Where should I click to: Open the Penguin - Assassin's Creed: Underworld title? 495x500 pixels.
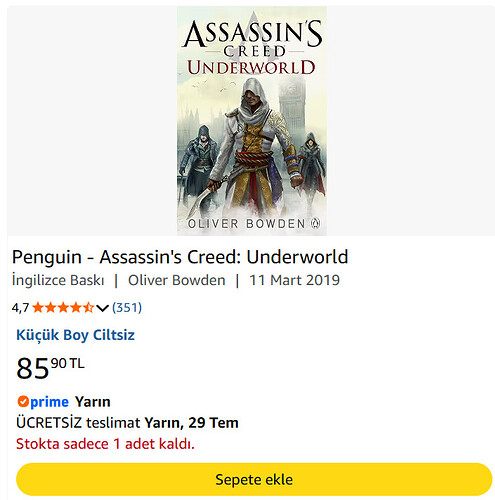click(180, 257)
